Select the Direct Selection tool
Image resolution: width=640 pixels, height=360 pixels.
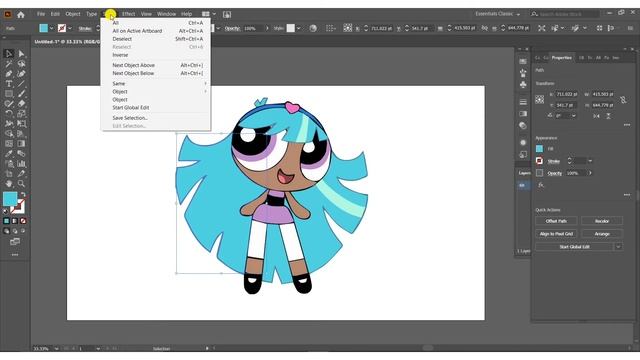coord(22,54)
